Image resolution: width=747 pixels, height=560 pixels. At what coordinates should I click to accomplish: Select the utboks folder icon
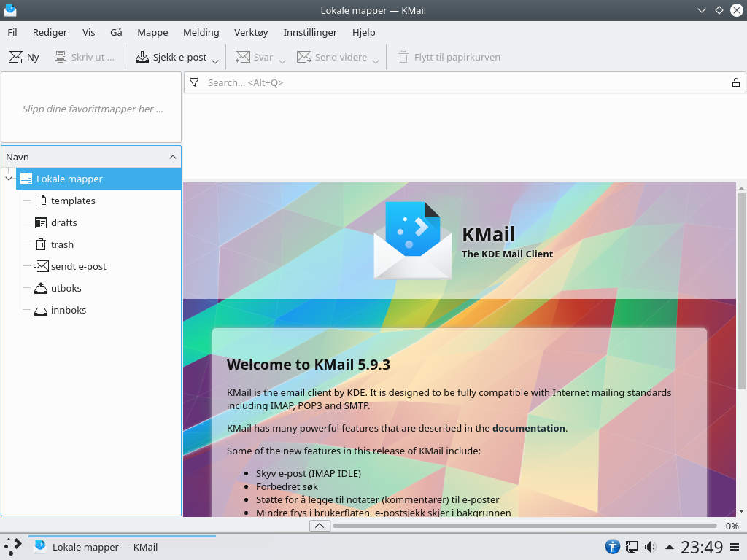click(x=40, y=288)
